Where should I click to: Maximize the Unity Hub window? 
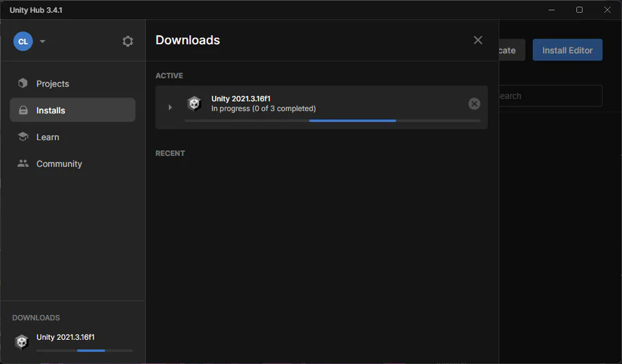[579, 10]
